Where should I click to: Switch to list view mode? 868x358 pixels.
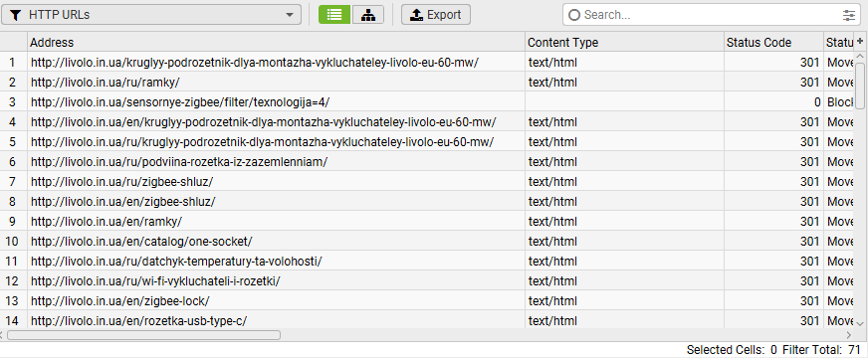334,14
